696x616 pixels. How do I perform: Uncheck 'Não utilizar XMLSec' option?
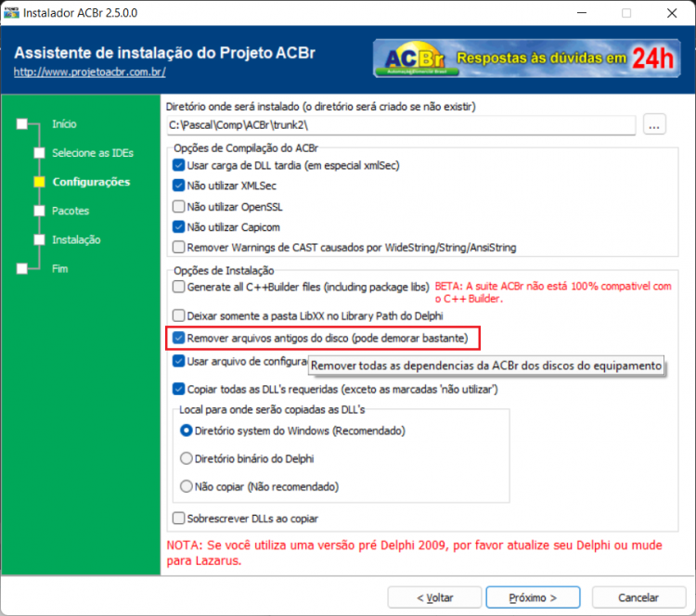[x=178, y=186]
